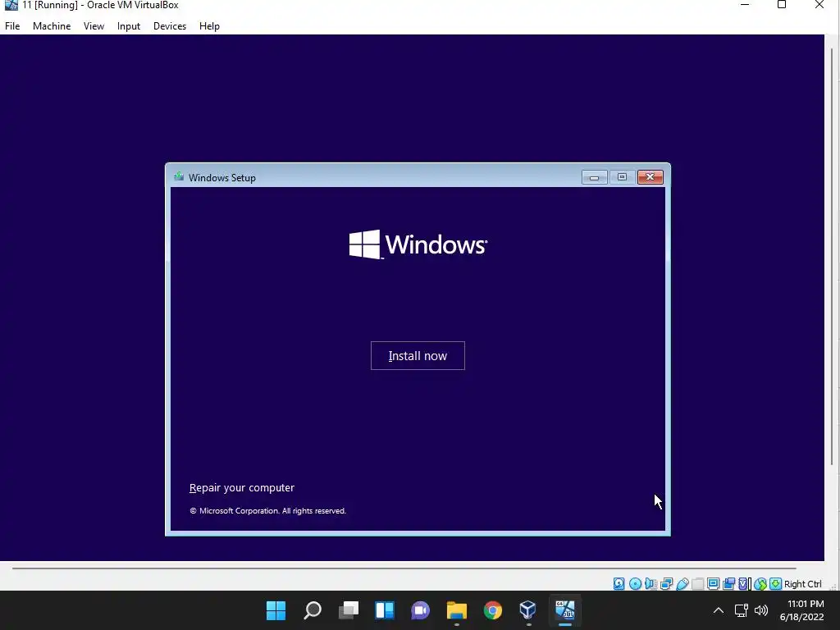Close the VirtualBox window
This screenshot has height=630, width=840.
click(x=819, y=5)
